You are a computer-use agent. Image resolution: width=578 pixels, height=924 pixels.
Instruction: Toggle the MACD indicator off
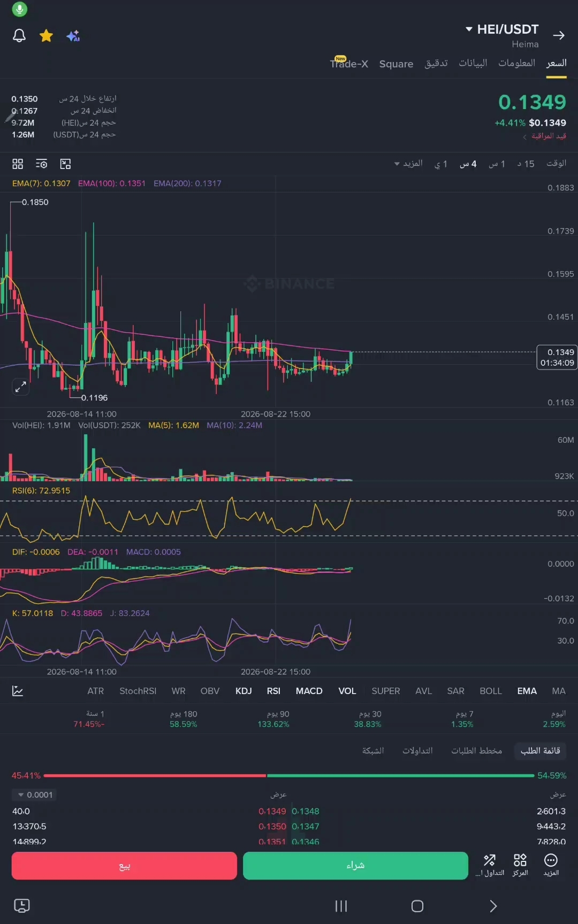pyautogui.click(x=309, y=691)
